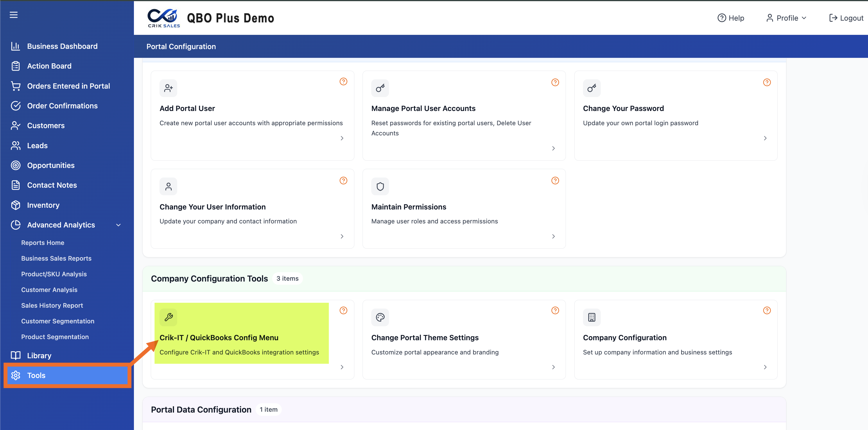Click the Inventory box icon
Viewport: 868px width, 430px height.
(x=15, y=205)
